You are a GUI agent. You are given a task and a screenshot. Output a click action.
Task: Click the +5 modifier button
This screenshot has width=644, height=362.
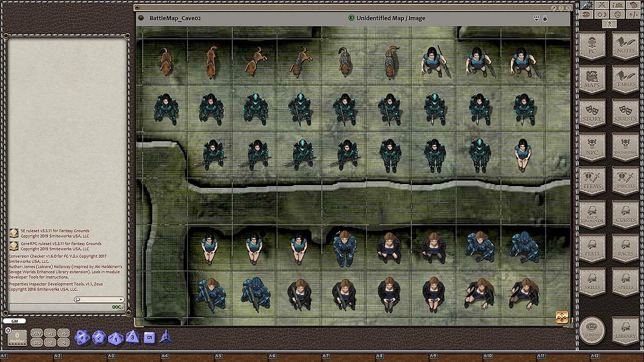pyautogui.click(x=63, y=333)
